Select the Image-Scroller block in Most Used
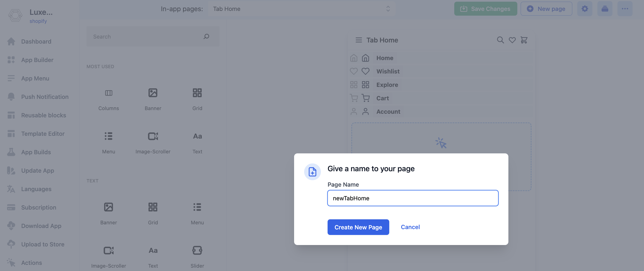 153,136
